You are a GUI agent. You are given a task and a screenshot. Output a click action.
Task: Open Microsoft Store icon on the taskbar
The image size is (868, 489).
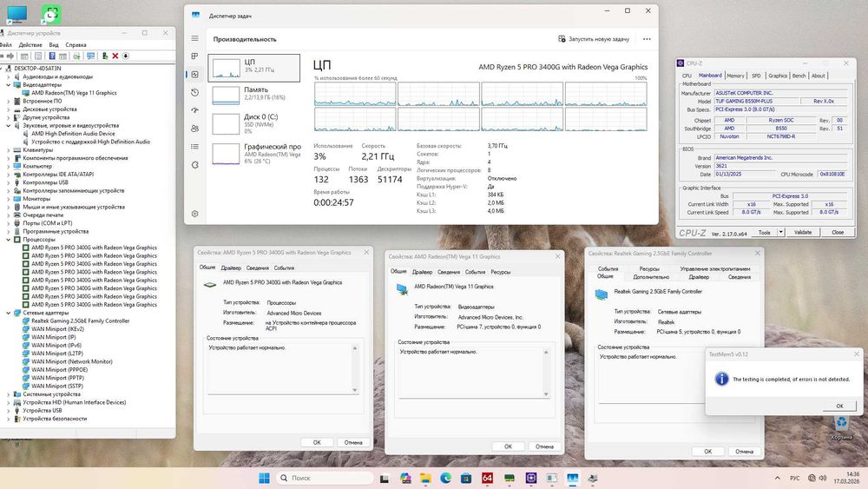[466, 478]
